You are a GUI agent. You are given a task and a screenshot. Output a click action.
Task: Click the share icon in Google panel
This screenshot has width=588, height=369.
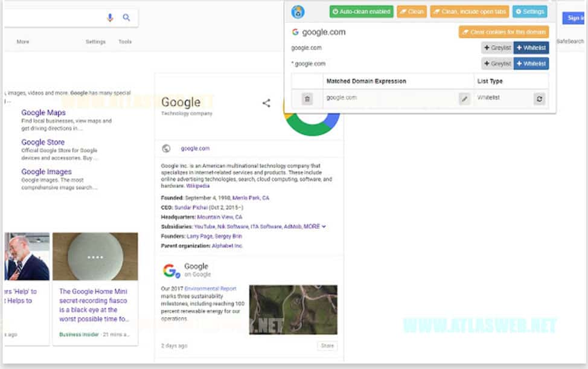point(266,103)
